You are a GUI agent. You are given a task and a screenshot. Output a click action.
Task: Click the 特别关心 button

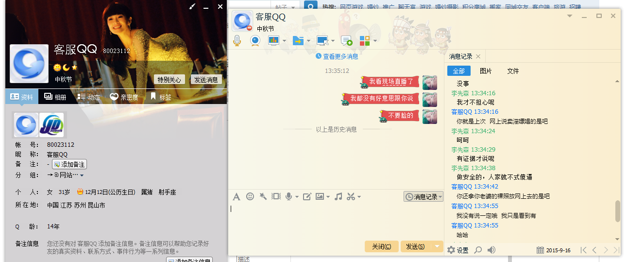tap(169, 80)
